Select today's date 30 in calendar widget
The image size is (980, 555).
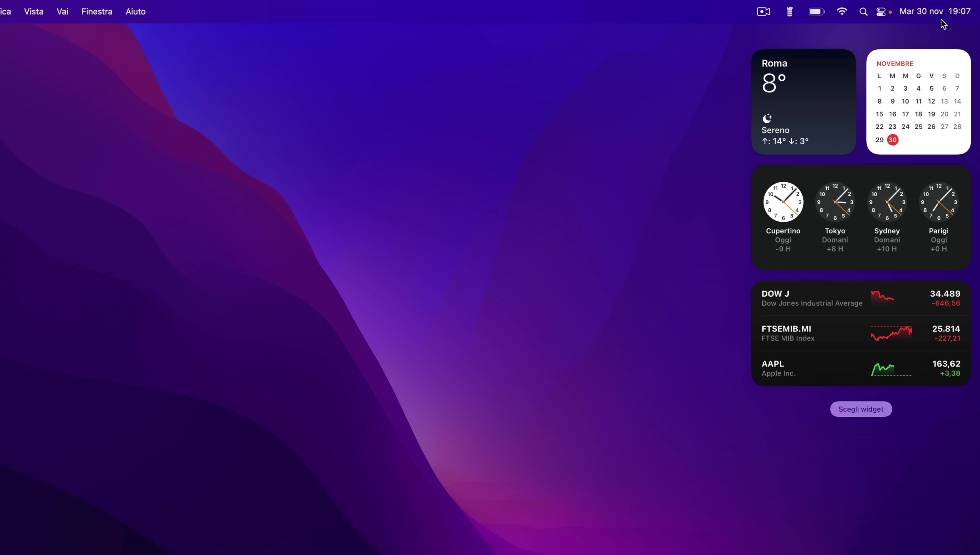coord(893,140)
